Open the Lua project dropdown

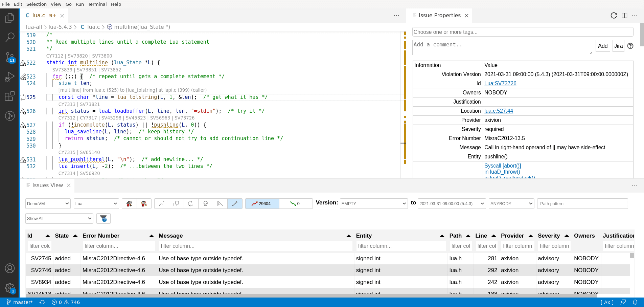tap(96, 203)
